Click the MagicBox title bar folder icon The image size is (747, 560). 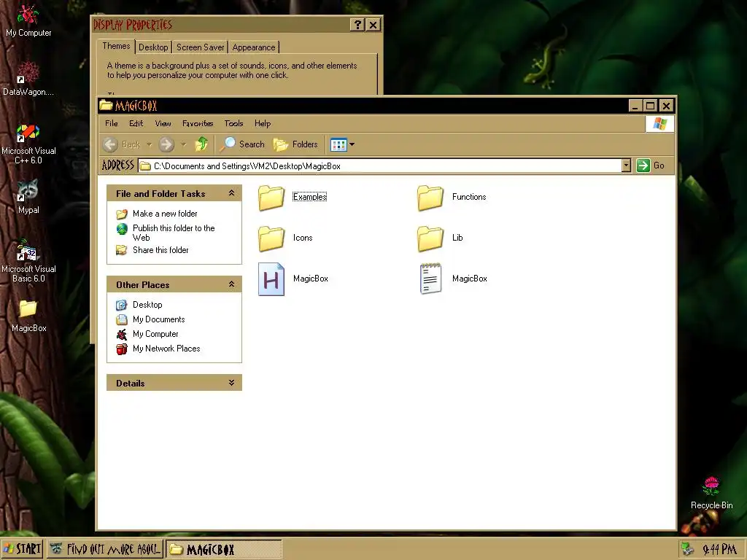click(x=106, y=105)
